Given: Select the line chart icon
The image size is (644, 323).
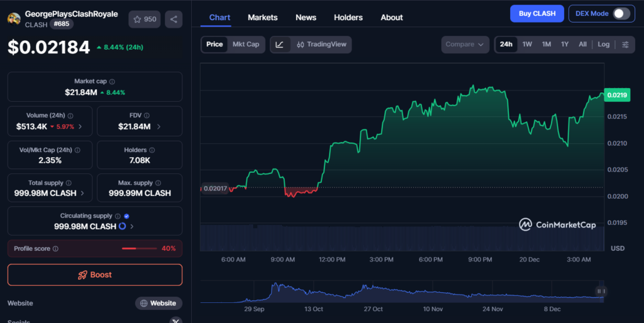Looking at the screenshot, I should tap(280, 45).
